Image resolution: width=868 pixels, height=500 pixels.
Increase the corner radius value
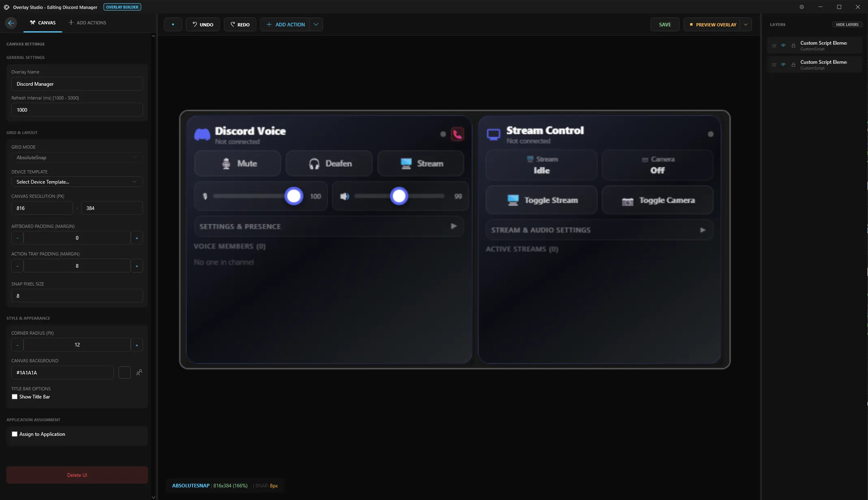pos(137,345)
